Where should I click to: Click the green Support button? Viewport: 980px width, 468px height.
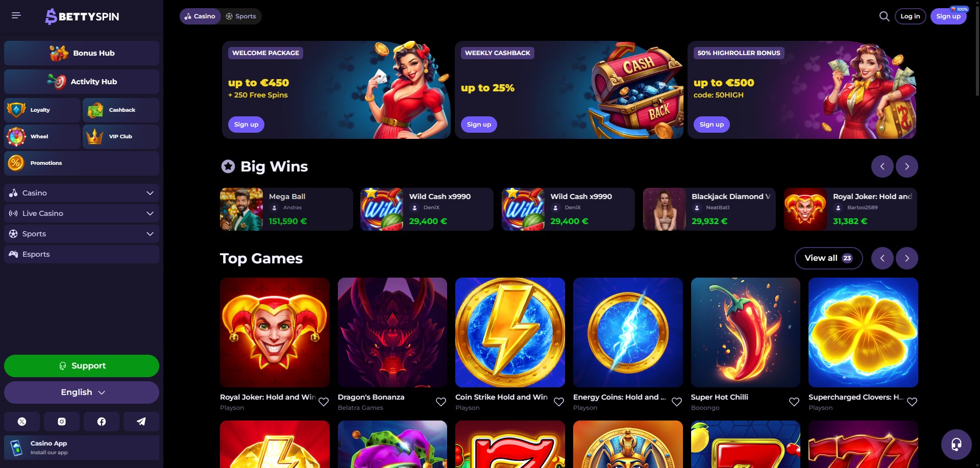click(82, 366)
